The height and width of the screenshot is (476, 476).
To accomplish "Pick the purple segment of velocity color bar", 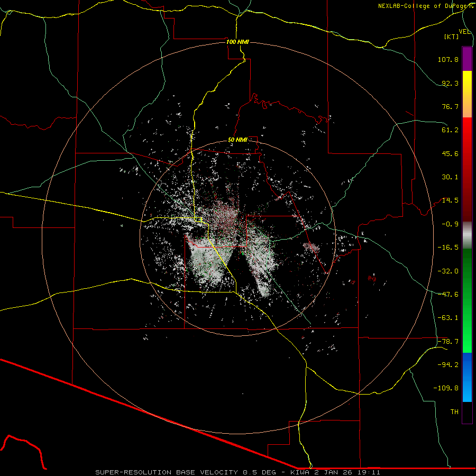I will tap(467, 59).
